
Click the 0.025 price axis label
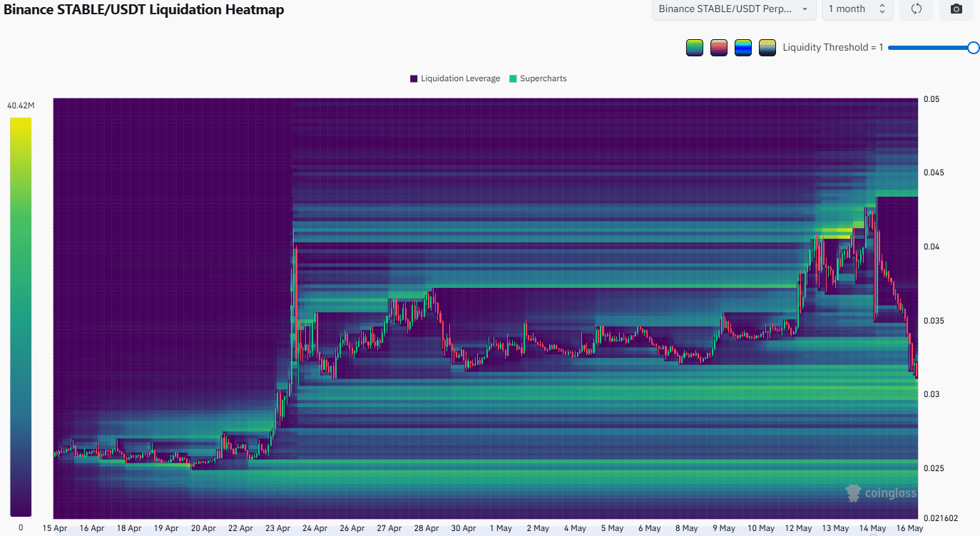click(932, 468)
